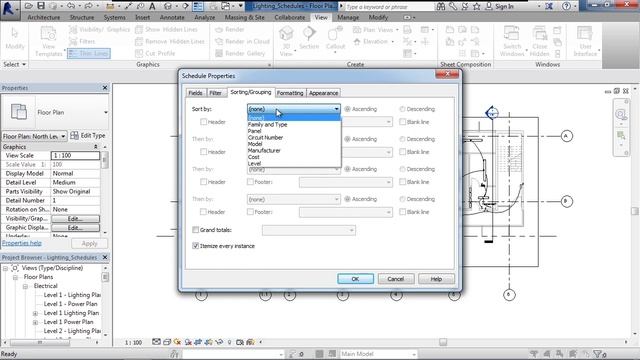
Task: Toggle Blank line checkbox in Sort by row
Action: tap(402, 122)
